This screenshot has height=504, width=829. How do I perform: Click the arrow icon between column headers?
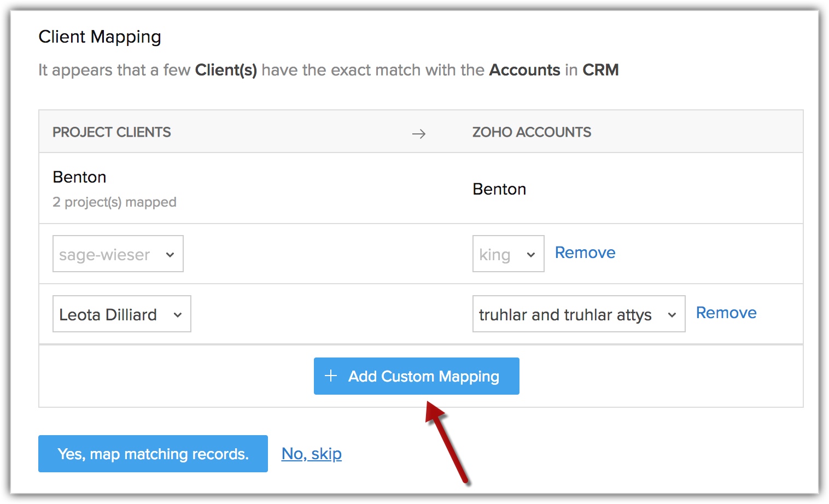(x=419, y=134)
